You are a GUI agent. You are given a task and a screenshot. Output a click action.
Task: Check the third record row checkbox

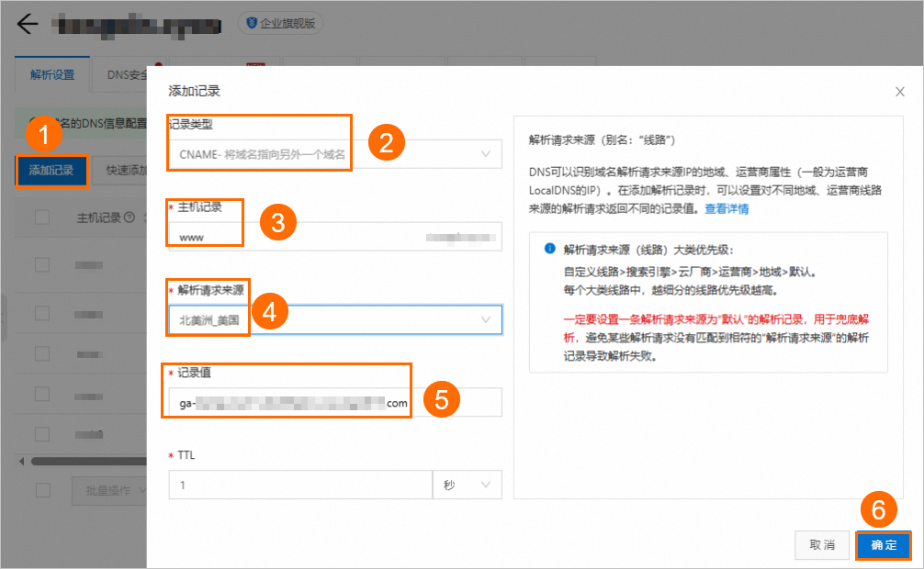(x=42, y=353)
